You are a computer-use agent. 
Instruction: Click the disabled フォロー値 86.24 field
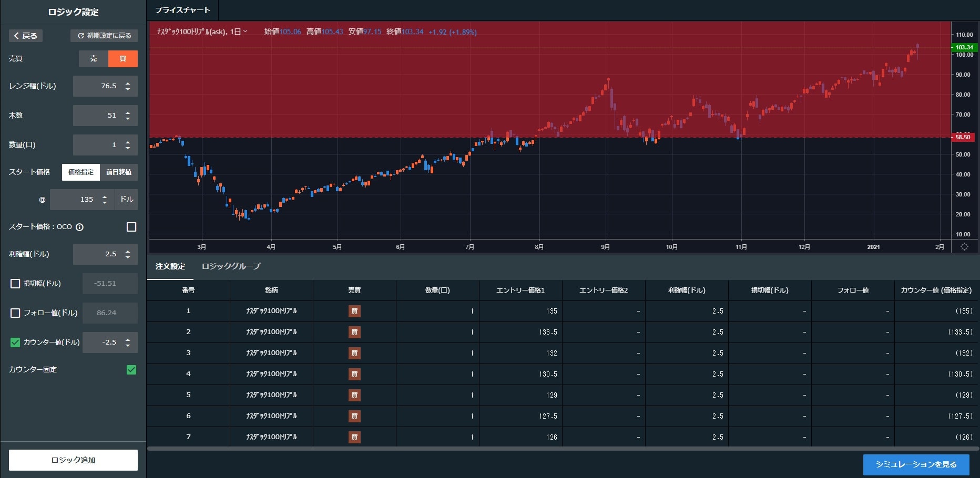tap(110, 313)
